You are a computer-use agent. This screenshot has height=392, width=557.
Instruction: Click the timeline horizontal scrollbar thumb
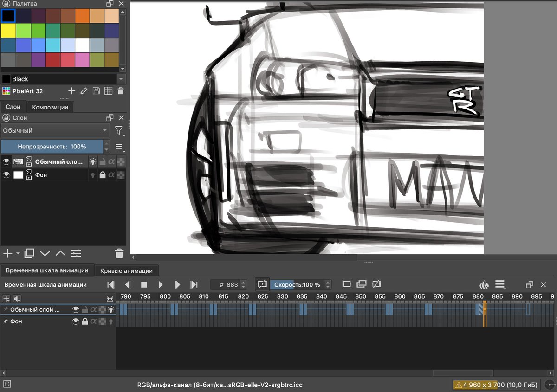point(463,373)
